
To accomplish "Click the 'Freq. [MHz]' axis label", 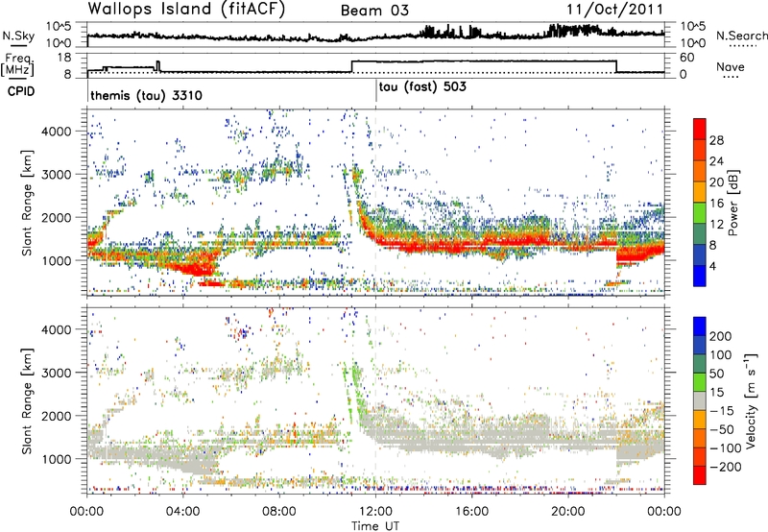I will 18,65.
